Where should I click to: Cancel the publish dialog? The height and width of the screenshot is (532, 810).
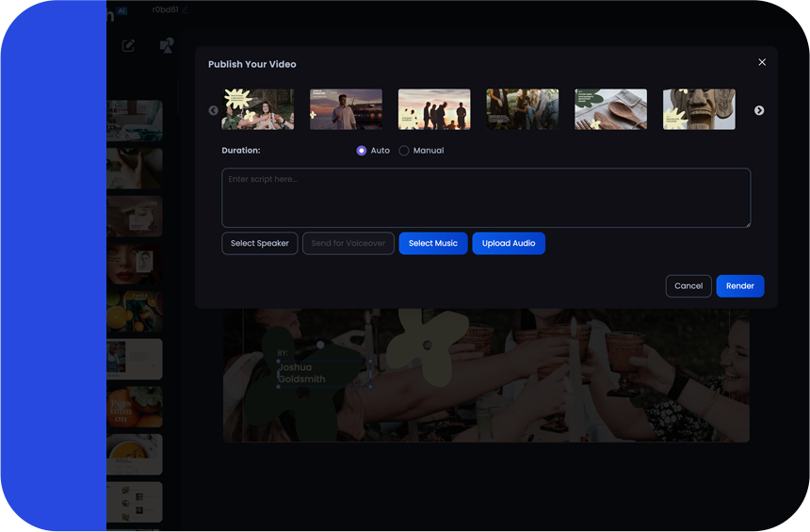coord(688,286)
